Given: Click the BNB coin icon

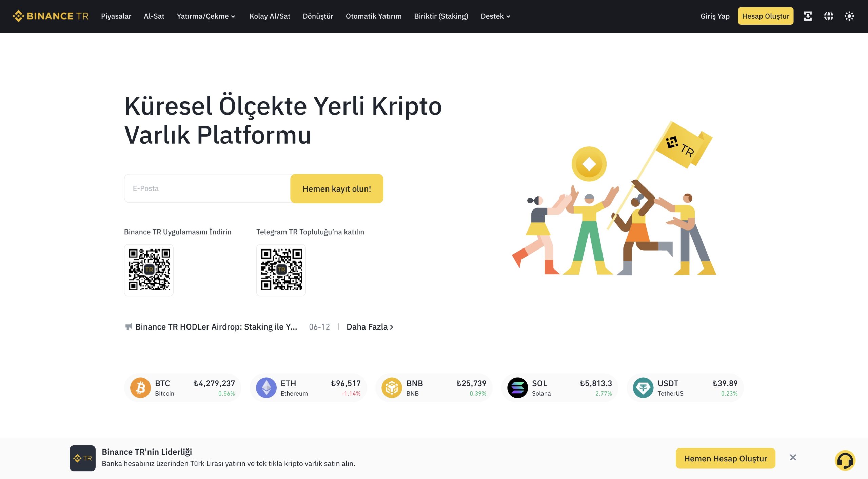Looking at the screenshot, I should coord(392,387).
